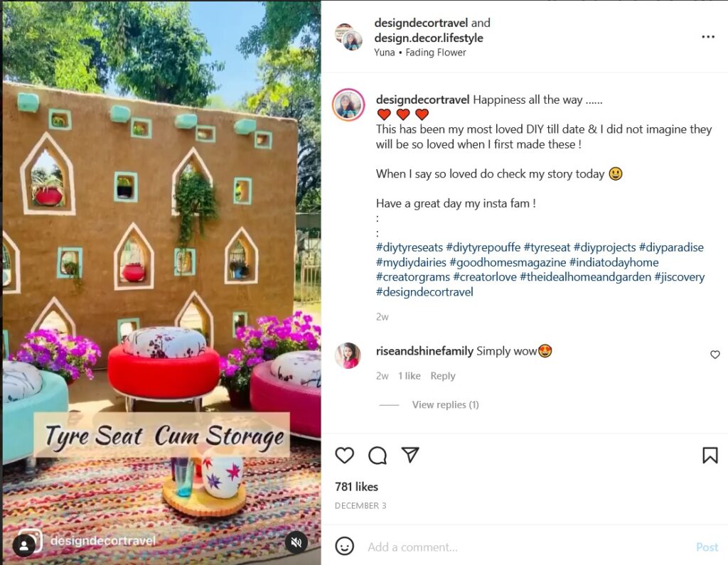Open the three-dot more options menu
728x565 pixels.
click(708, 37)
